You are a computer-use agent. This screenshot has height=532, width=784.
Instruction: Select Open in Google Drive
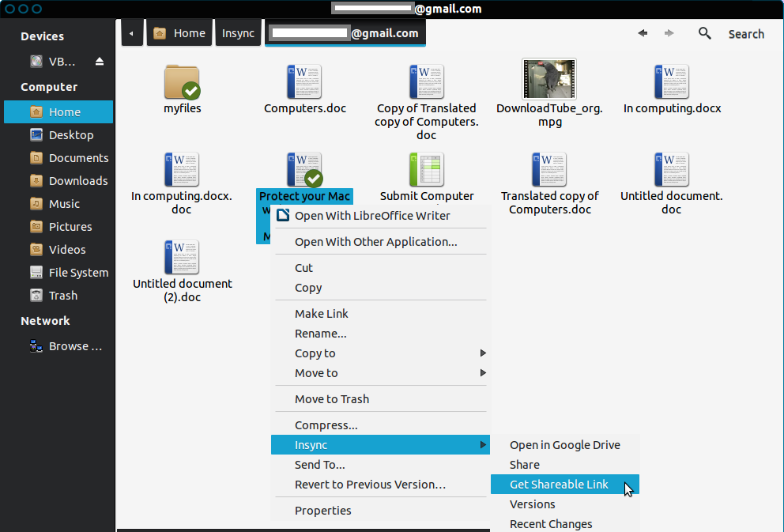click(565, 445)
